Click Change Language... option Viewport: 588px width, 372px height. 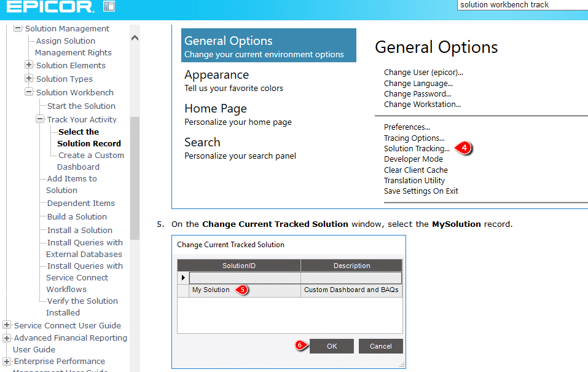pos(418,84)
